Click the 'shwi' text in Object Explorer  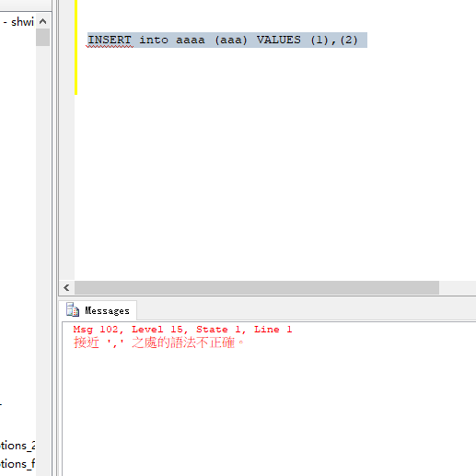22,22
